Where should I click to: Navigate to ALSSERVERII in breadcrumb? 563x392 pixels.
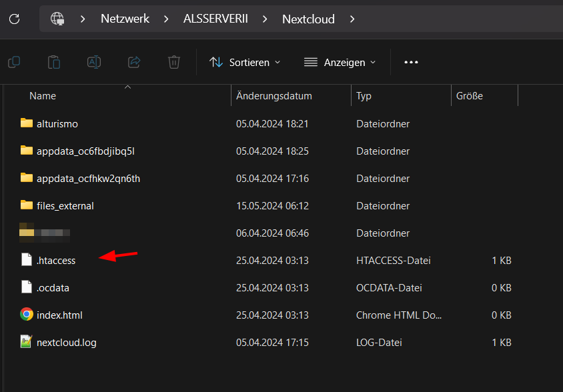215,19
